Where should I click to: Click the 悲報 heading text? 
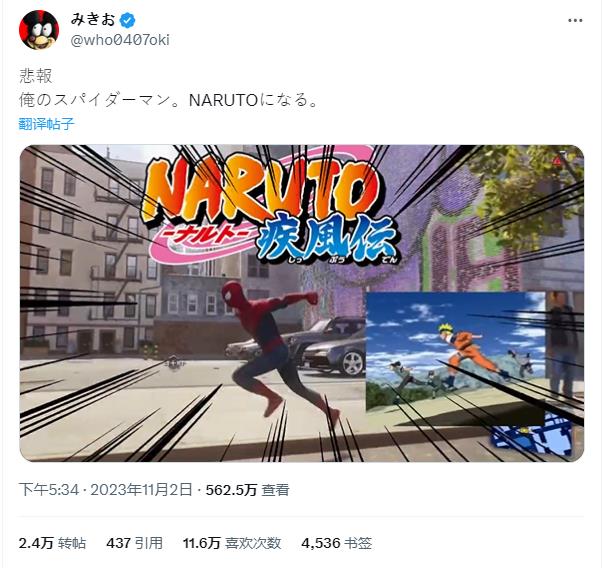tap(35, 76)
